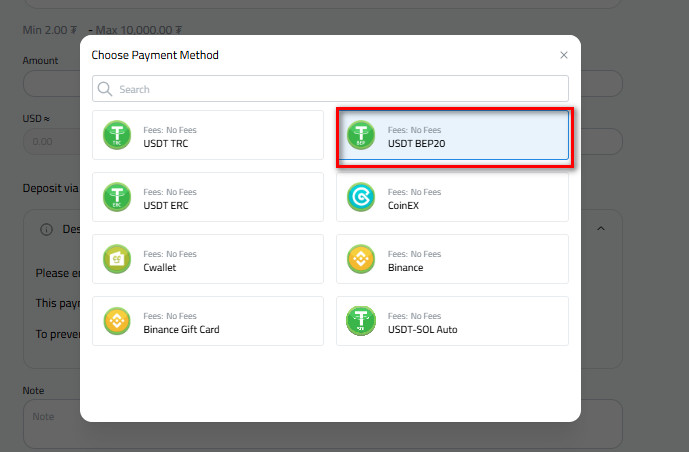Focus the payment method Search field
The height and width of the screenshot is (452, 689).
point(330,89)
